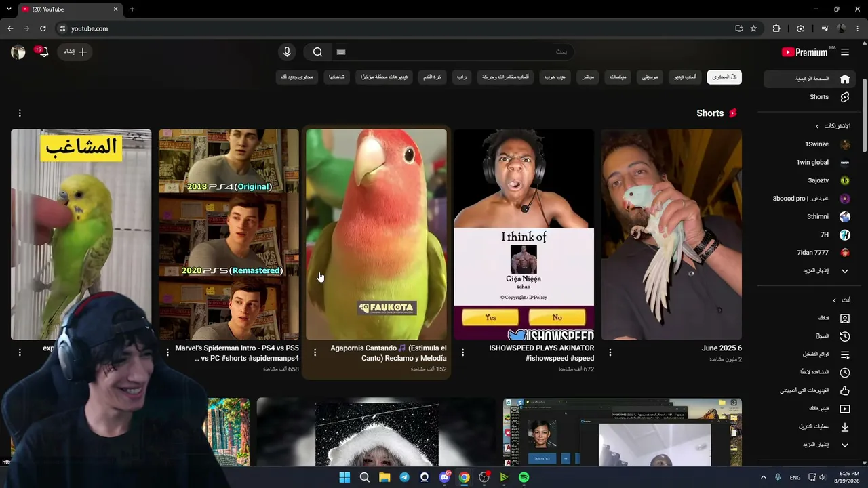868x488 pixels.
Task: Expand more subscriptions (إظهار المزيد) under 7idan 7777
Action: pyautogui.click(x=810, y=271)
